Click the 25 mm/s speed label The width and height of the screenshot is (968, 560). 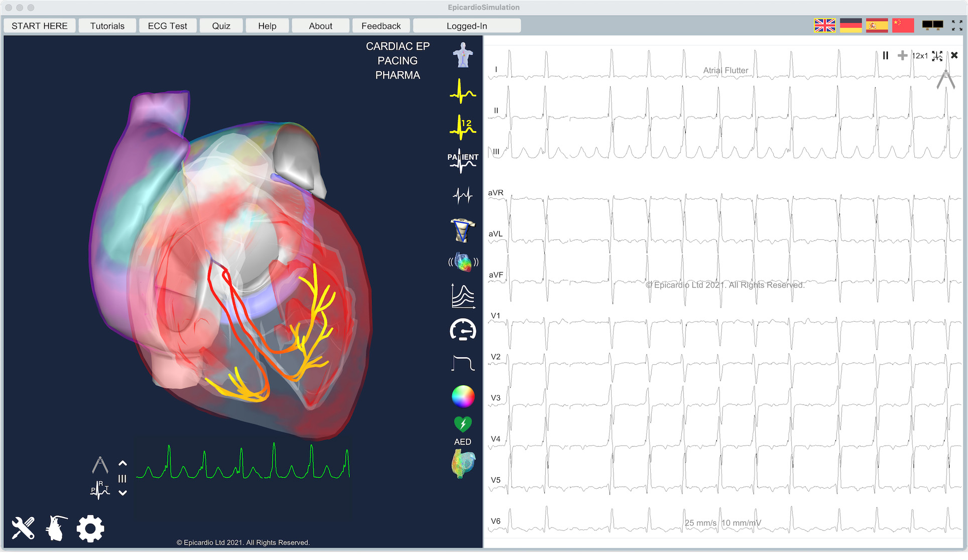click(700, 523)
